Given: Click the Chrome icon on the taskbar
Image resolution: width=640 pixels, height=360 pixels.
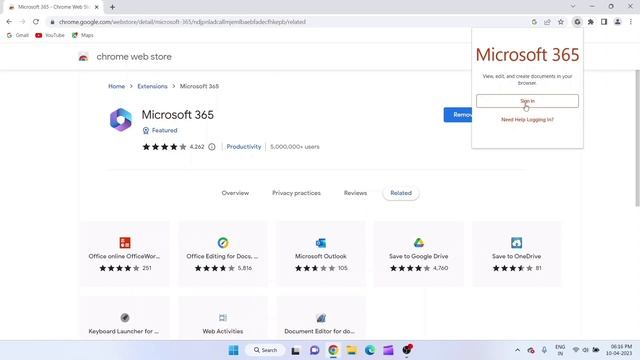Looking at the screenshot, I should (333, 350).
